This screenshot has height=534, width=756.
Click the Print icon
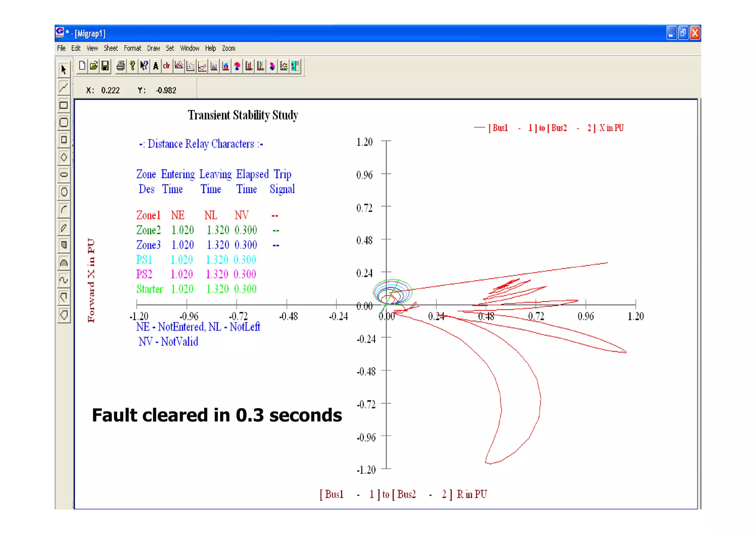point(120,66)
